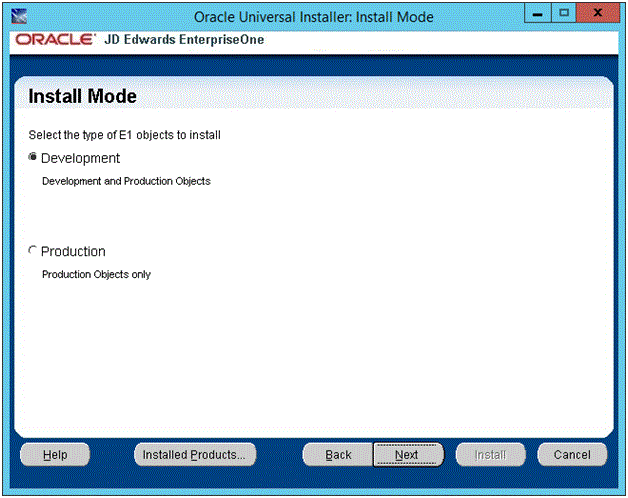Viewport: 628px width, 498px height.
Task: Maximize the Oracle Universal Installer window
Action: (x=564, y=13)
